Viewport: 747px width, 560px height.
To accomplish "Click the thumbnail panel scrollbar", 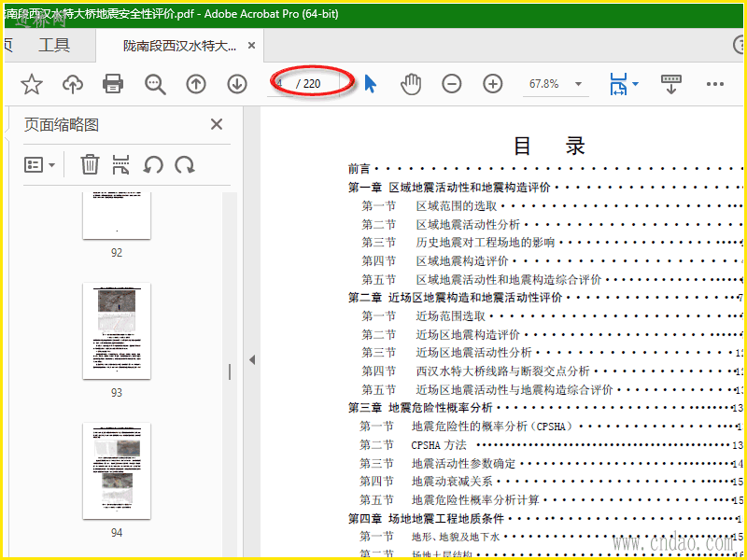I will click(230, 371).
